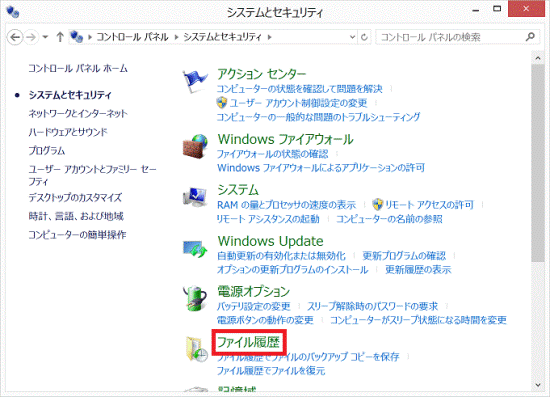Click 自動更新の有効化または無効化

(281, 255)
